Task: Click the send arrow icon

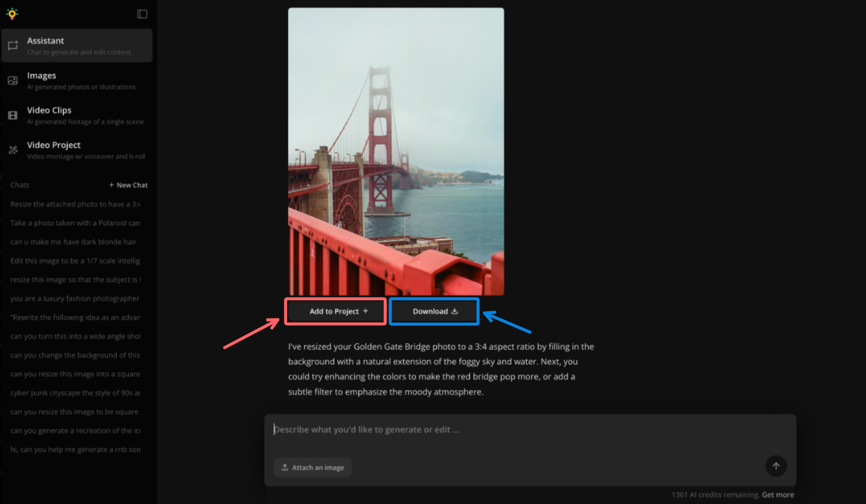Action: click(x=776, y=466)
